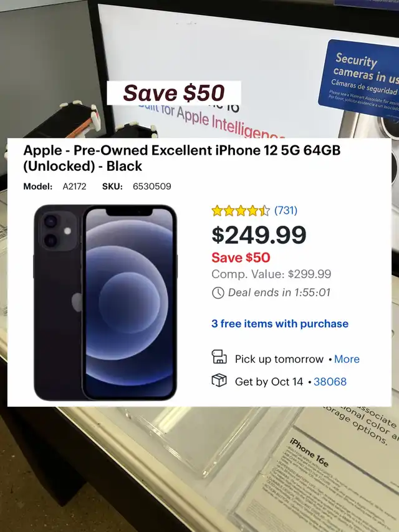Image resolution: width=399 pixels, height=532 pixels.
Task: Open More pickup options link
Action: point(347,359)
